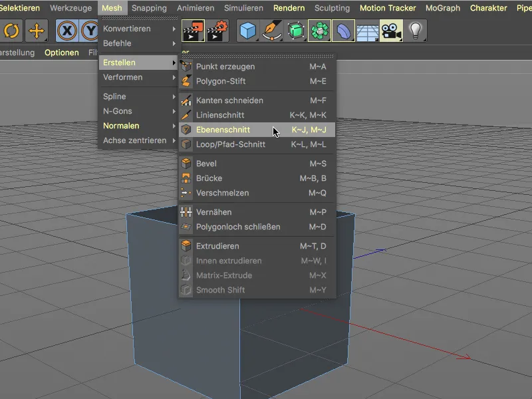
Task: Open the Sculpting menu
Action: click(332, 8)
